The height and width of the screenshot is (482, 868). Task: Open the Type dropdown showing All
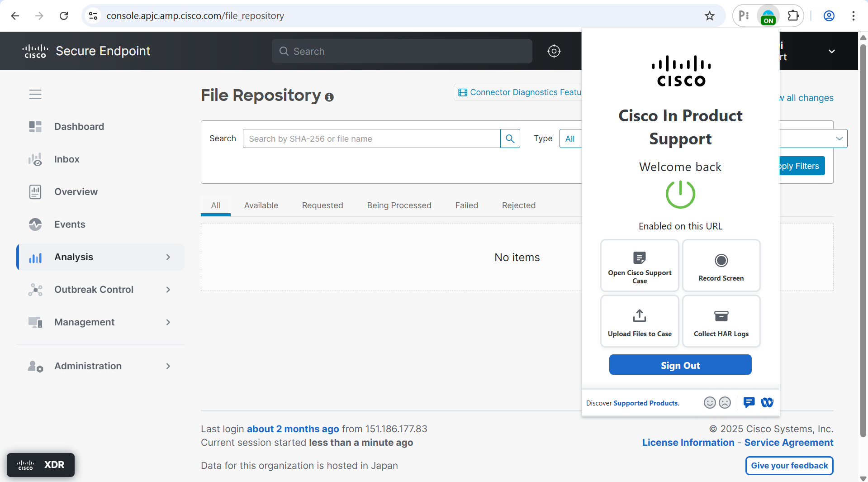click(570, 138)
